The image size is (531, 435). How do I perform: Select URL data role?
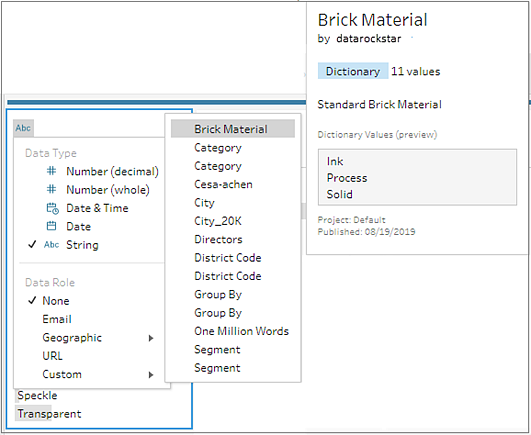click(52, 356)
